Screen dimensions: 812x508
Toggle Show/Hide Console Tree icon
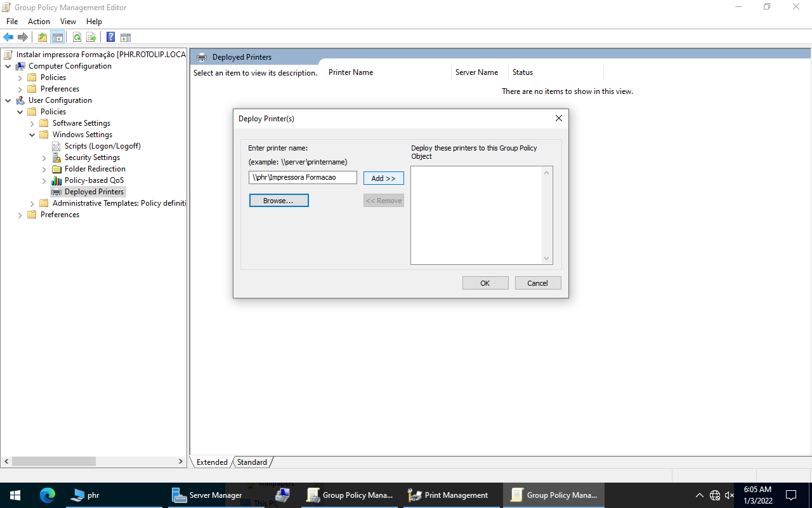pyautogui.click(x=57, y=37)
